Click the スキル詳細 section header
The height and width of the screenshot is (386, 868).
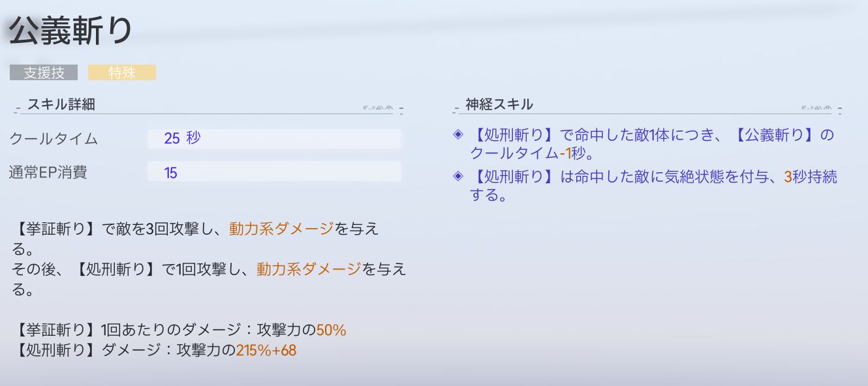click(x=62, y=104)
